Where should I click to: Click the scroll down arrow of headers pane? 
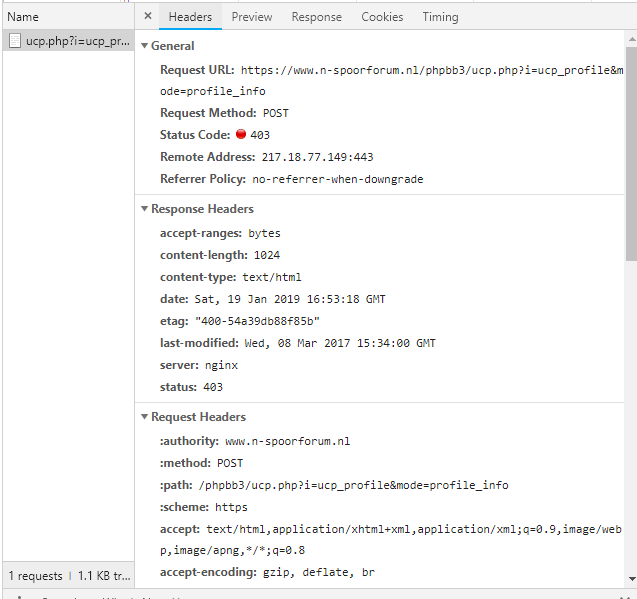(632, 579)
